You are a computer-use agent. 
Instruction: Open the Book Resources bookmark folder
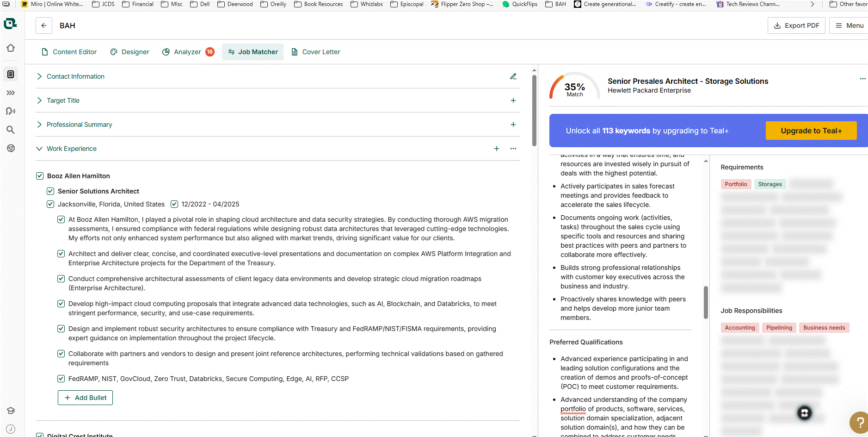(319, 4)
